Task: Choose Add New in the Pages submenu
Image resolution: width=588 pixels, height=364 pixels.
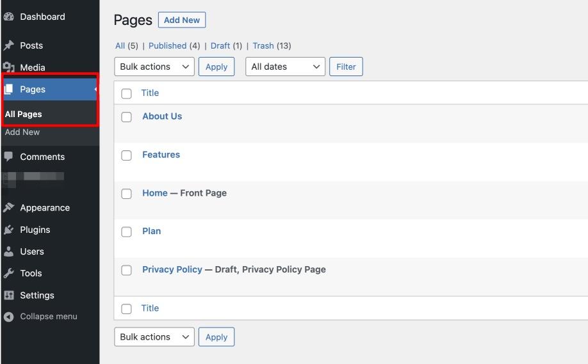Action: (x=22, y=132)
